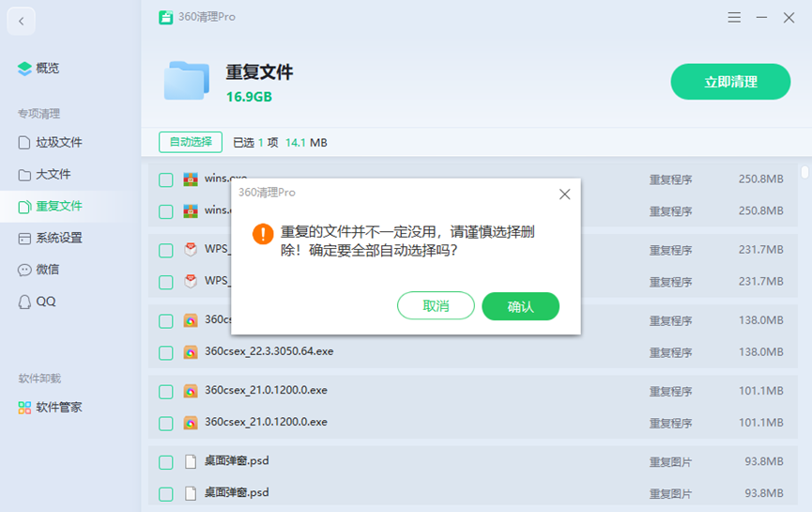This screenshot has height=512, width=812.
Task: Click the second 桌面弹窗.psd document icon
Action: pos(191,493)
